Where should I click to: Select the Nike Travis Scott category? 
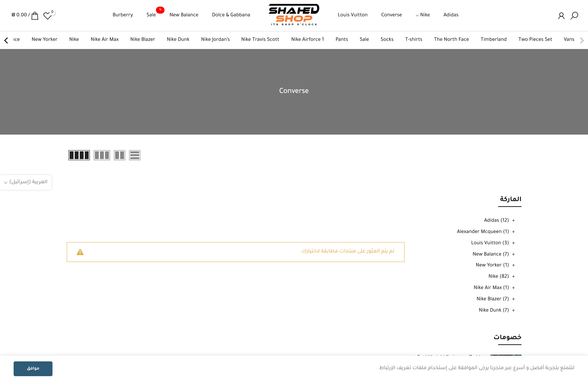pos(260,39)
